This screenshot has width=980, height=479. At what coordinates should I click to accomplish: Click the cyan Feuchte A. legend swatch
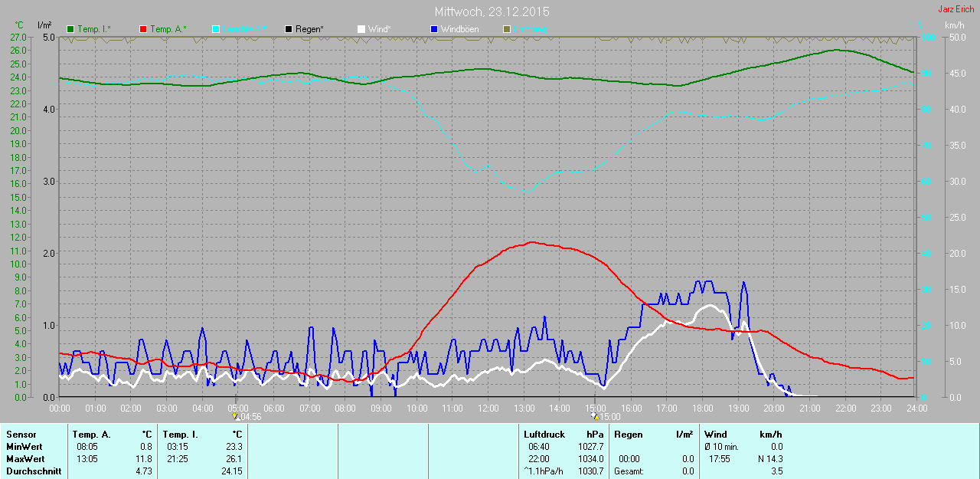click(216, 29)
